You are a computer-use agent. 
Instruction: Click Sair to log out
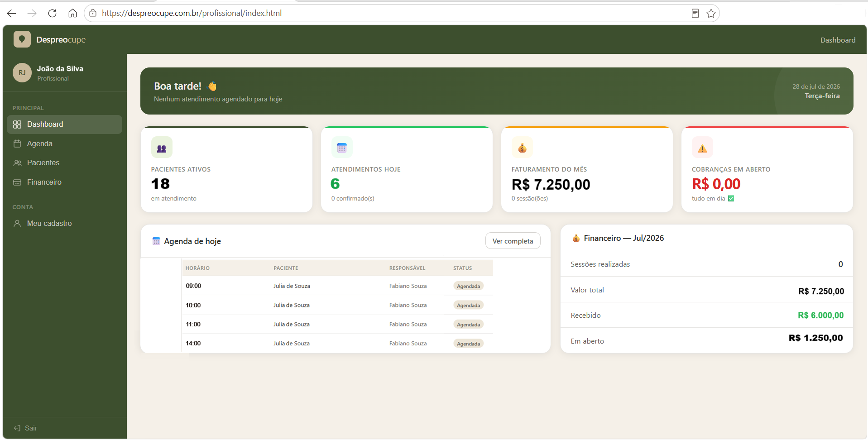coord(31,428)
